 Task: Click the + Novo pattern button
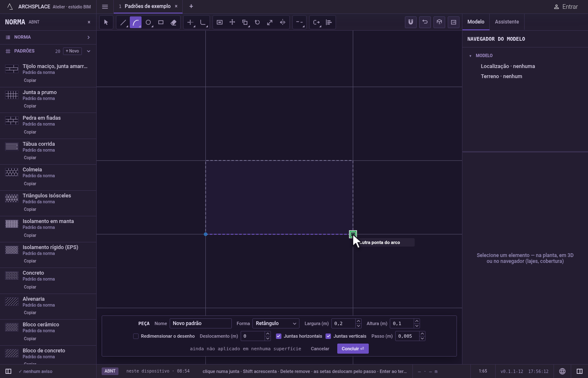point(72,51)
